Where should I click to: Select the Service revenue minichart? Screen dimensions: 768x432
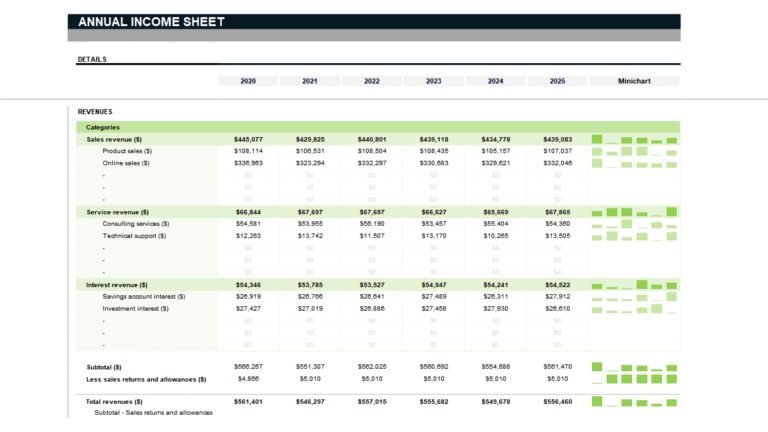click(x=634, y=212)
